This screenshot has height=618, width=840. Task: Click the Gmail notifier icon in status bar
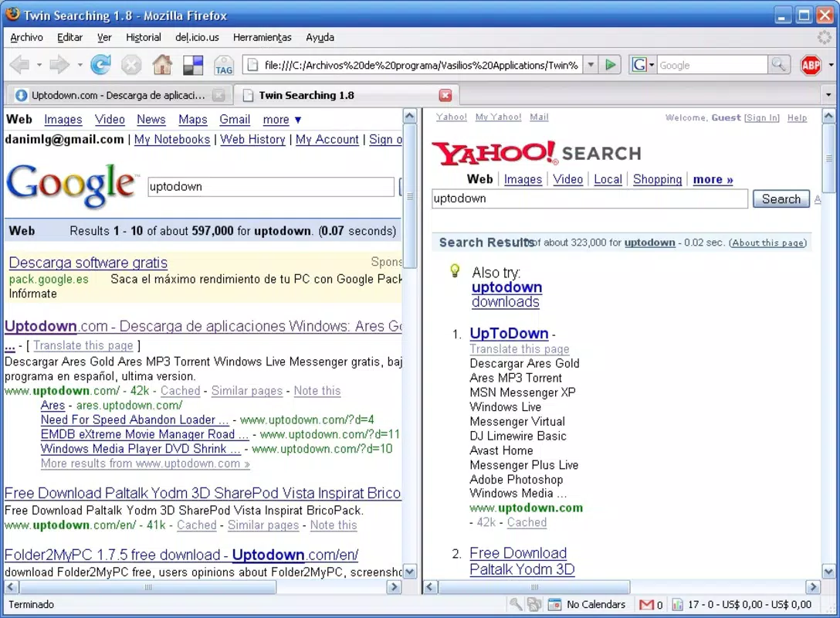click(x=647, y=605)
